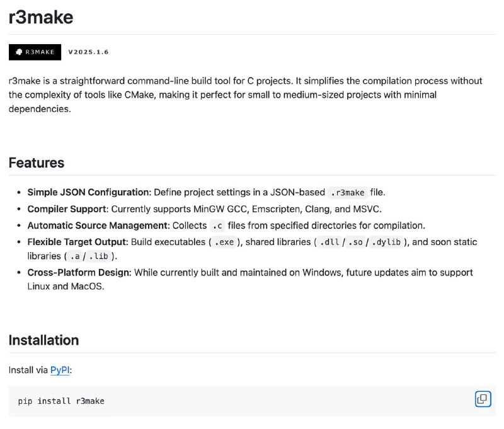Click the Compiler Support bold label
The width and height of the screenshot is (504, 429).
coord(68,209)
